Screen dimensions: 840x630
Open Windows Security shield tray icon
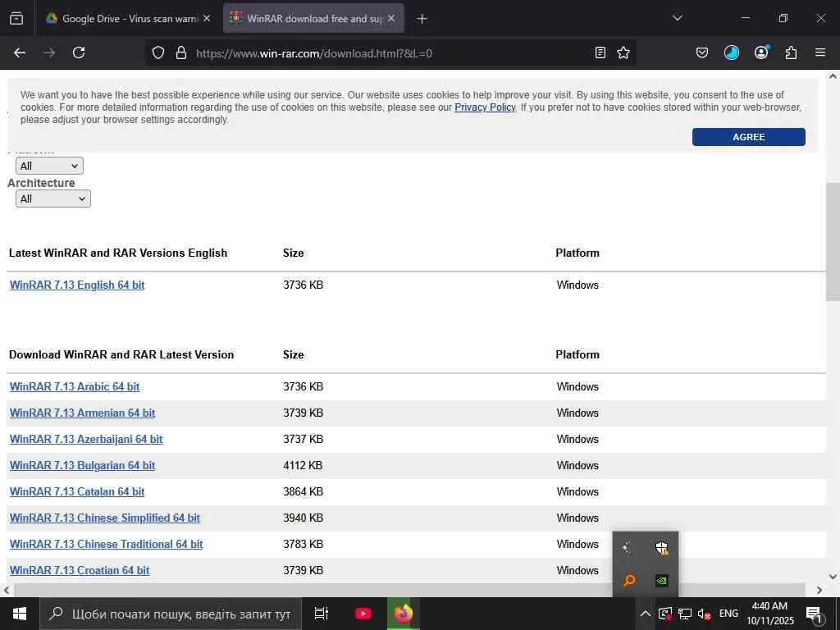pyautogui.click(x=662, y=547)
